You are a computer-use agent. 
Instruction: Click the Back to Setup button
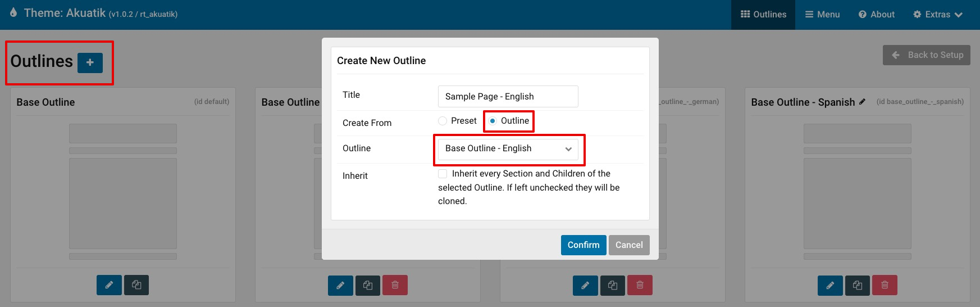(x=926, y=55)
